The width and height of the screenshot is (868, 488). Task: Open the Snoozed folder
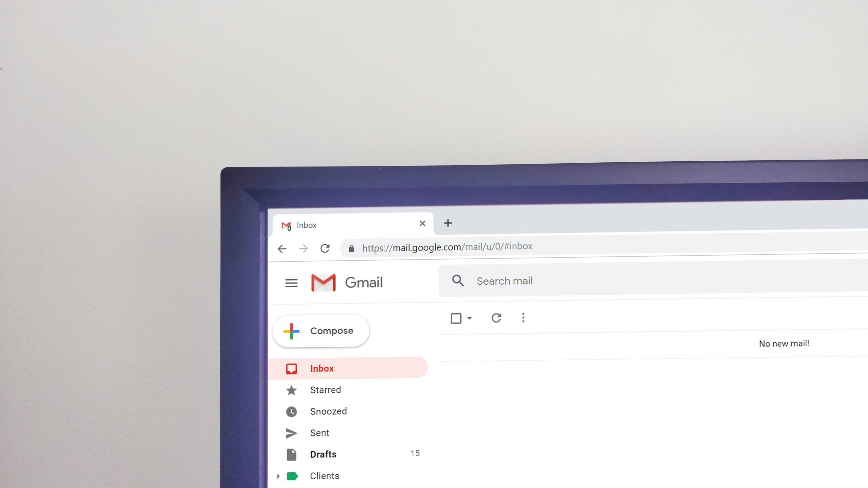(328, 411)
